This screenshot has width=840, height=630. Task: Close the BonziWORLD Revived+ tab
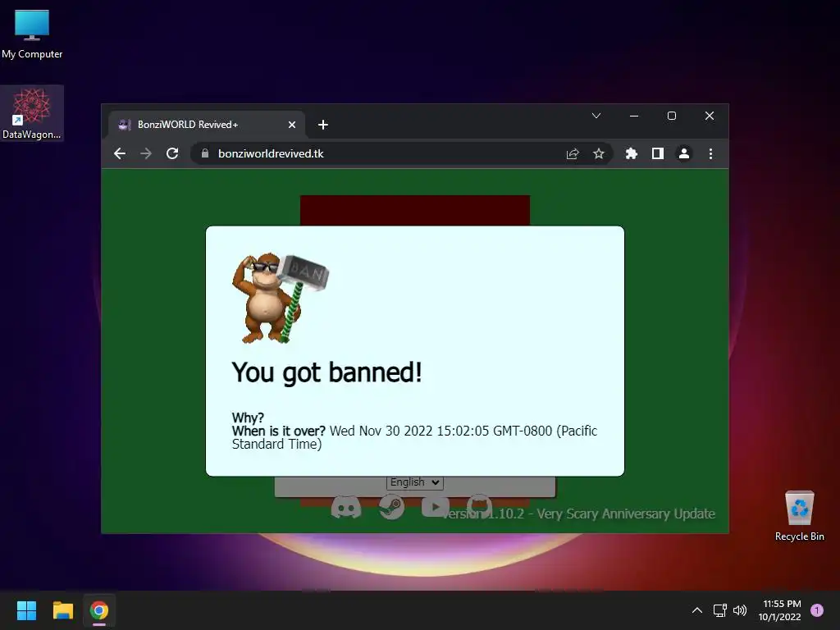[292, 125]
